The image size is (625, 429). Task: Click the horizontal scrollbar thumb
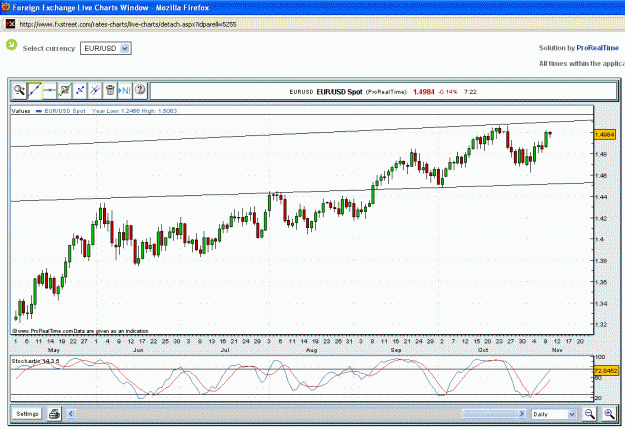click(x=489, y=414)
